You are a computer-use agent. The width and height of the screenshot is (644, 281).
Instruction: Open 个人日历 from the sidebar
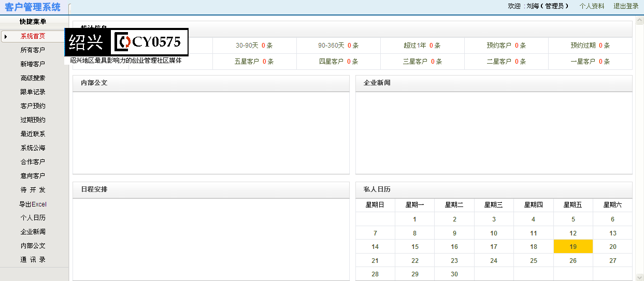tap(33, 218)
